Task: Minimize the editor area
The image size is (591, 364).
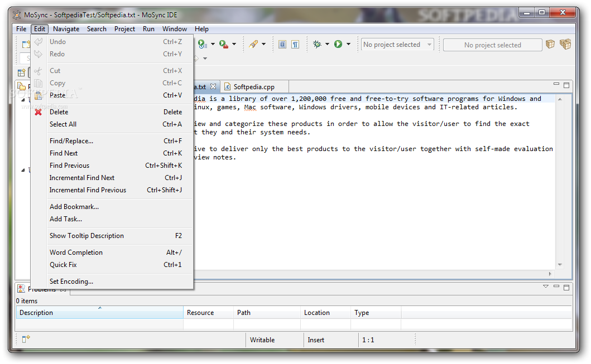Action: click(x=556, y=84)
